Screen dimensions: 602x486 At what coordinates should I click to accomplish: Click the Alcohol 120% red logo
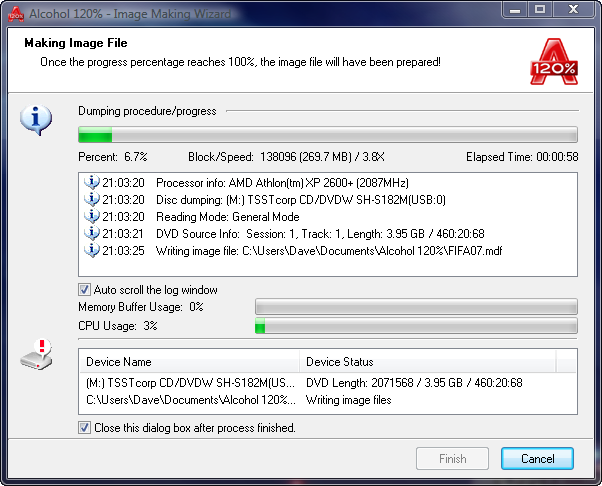(554, 62)
